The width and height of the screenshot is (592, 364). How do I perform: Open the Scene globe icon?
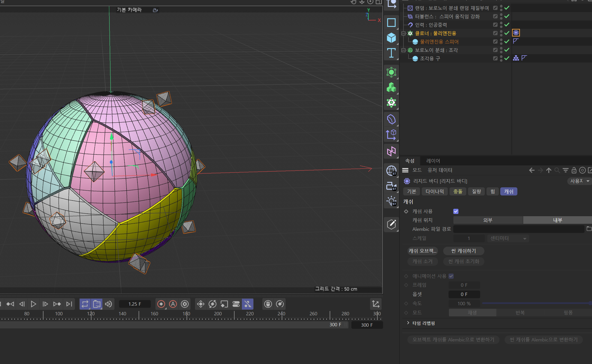[391, 171]
